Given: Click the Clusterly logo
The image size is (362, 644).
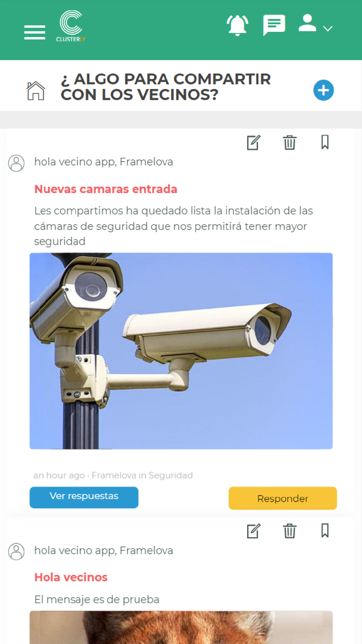Looking at the screenshot, I should [x=71, y=26].
